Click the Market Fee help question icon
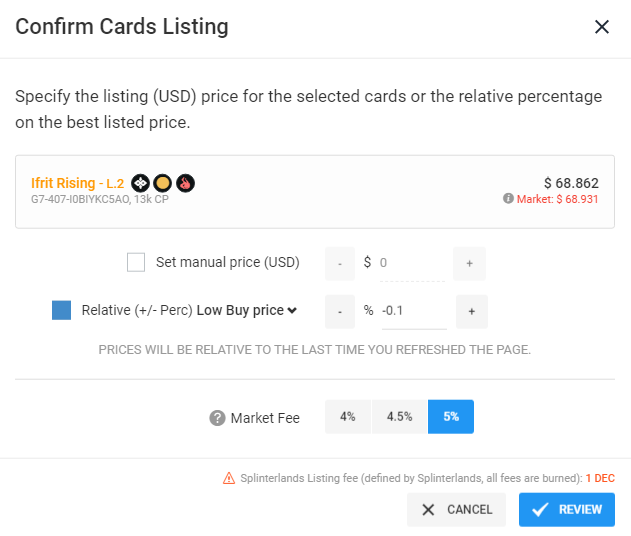 pyautogui.click(x=217, y=418)
